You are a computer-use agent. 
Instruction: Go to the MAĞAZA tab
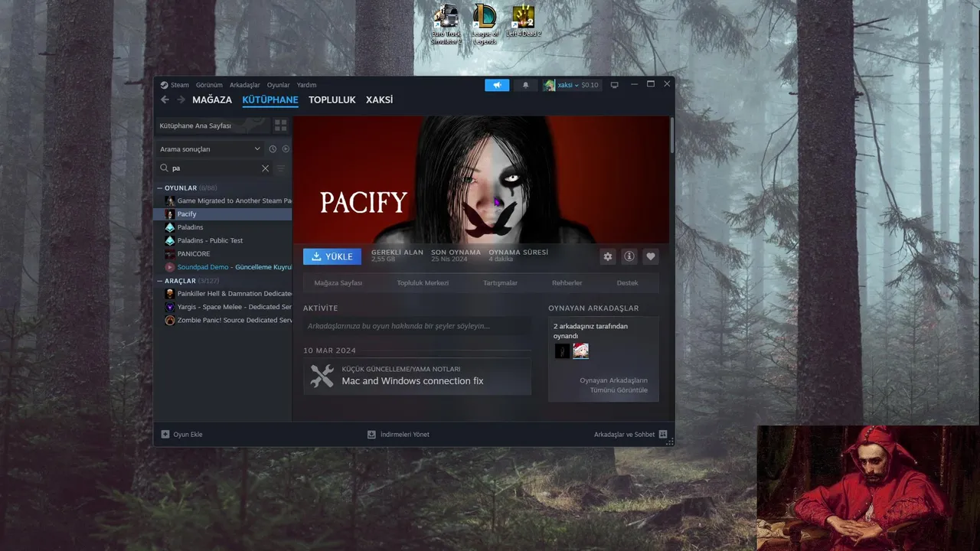[x=212, y=99]
